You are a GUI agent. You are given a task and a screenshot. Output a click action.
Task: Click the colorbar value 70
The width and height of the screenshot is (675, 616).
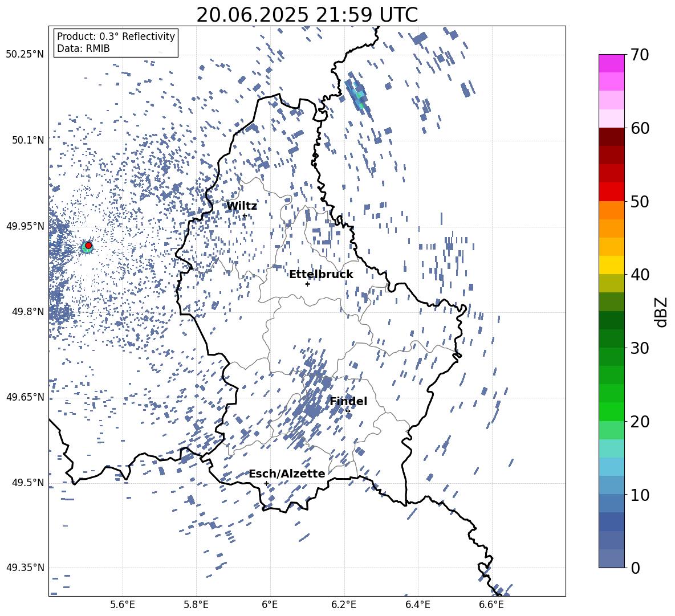click(640, 55)
